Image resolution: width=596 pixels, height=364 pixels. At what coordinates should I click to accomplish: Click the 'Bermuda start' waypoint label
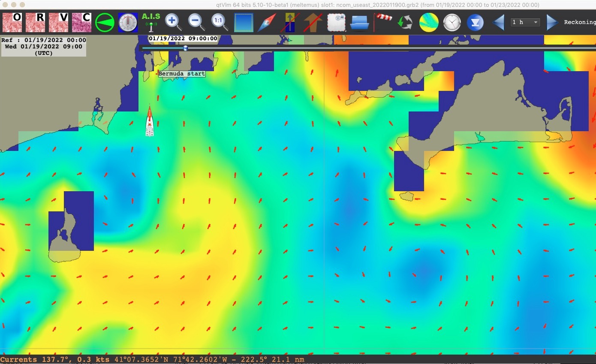click(182, 74)
